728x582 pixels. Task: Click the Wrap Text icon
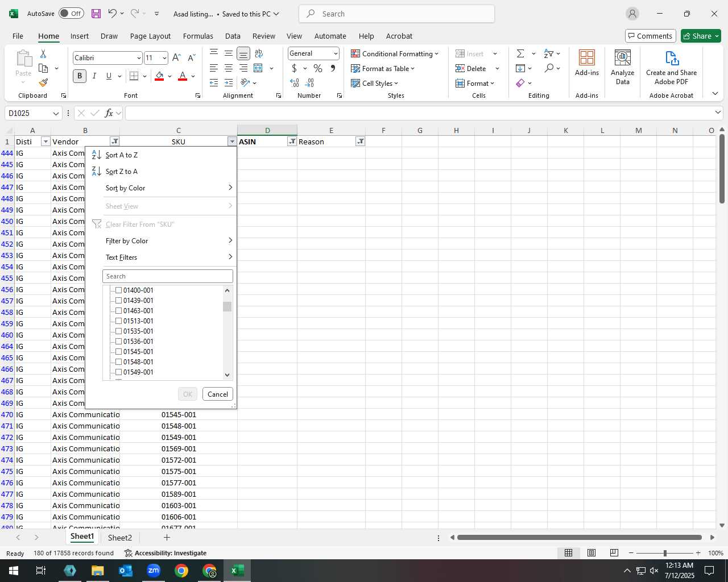coord(259,53)
